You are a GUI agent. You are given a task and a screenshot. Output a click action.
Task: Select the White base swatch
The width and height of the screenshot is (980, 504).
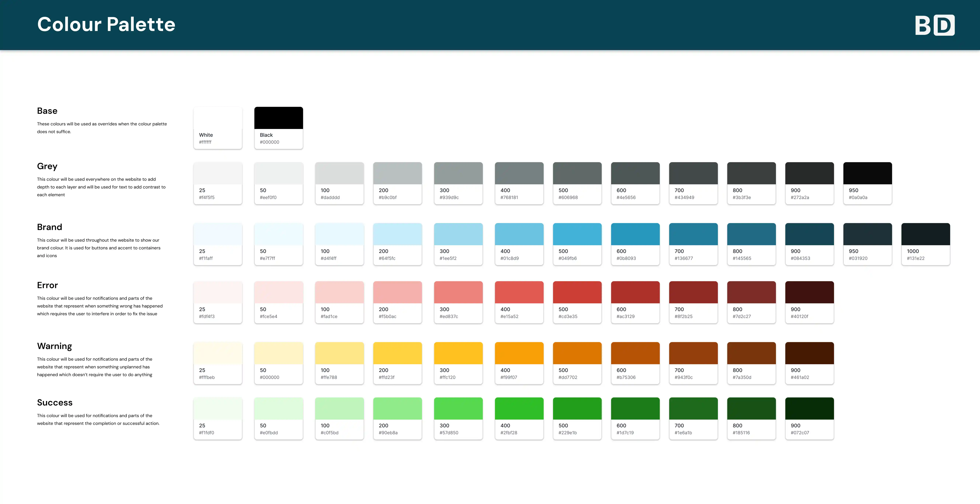click(218, 127)
